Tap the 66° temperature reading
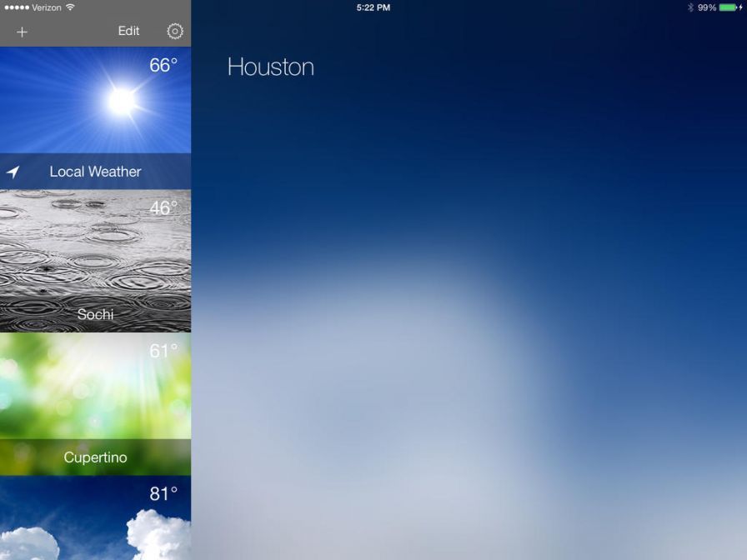Screen dimensions: 747x560 coord(163,65)
